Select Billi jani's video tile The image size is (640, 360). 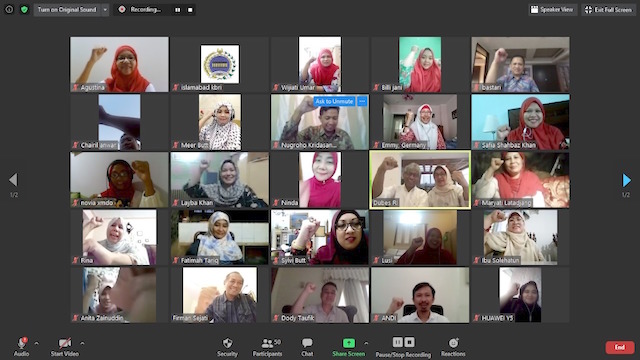coord(420,64)
